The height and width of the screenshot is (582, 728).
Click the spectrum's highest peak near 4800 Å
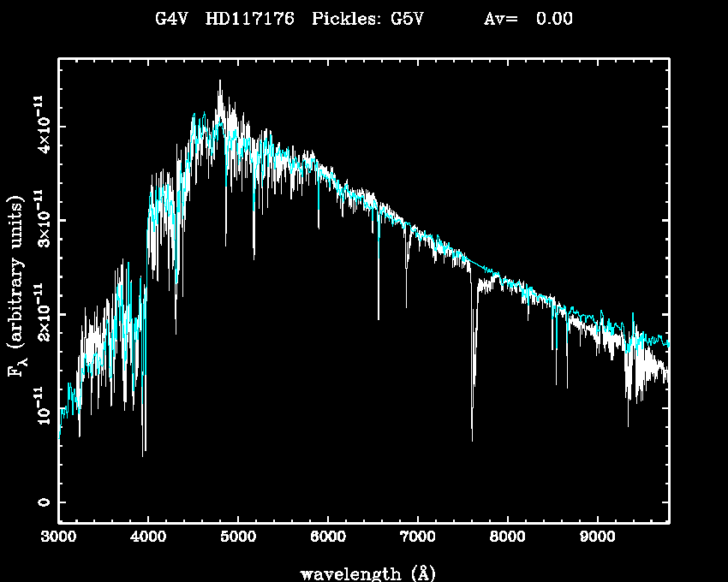coord(220,81)
